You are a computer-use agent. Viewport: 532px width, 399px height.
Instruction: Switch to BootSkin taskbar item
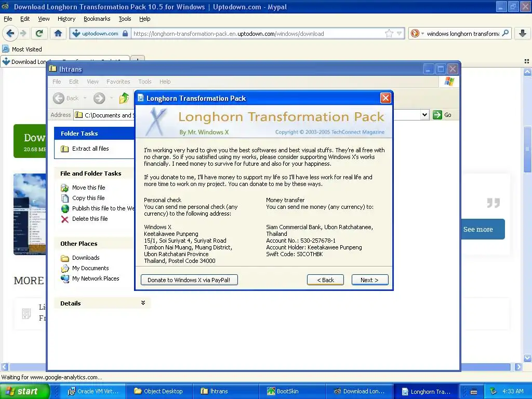point(292,391)
